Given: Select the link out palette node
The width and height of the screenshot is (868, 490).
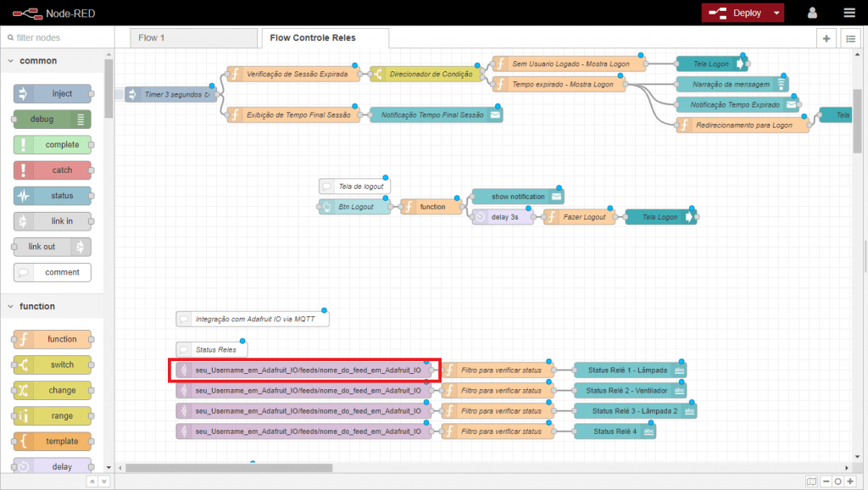Looking at the screenshot, I should 53,247.
